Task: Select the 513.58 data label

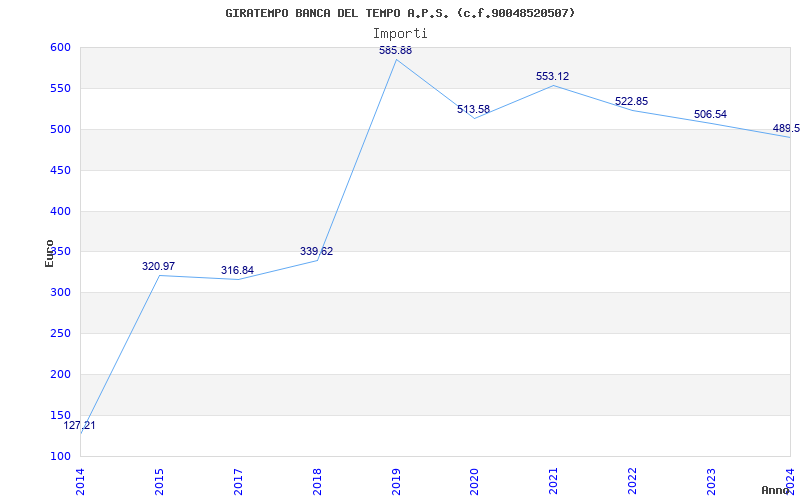Action: pos(473,109)
